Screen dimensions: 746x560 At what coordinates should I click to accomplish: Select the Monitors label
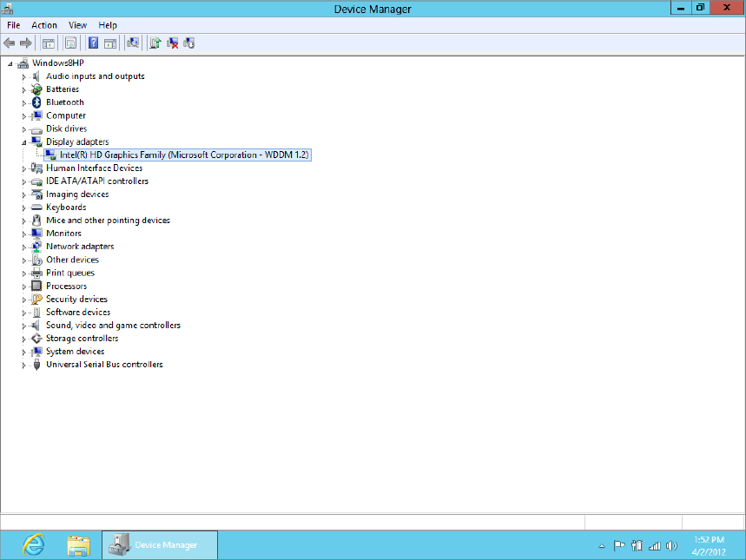pos(63,234)
